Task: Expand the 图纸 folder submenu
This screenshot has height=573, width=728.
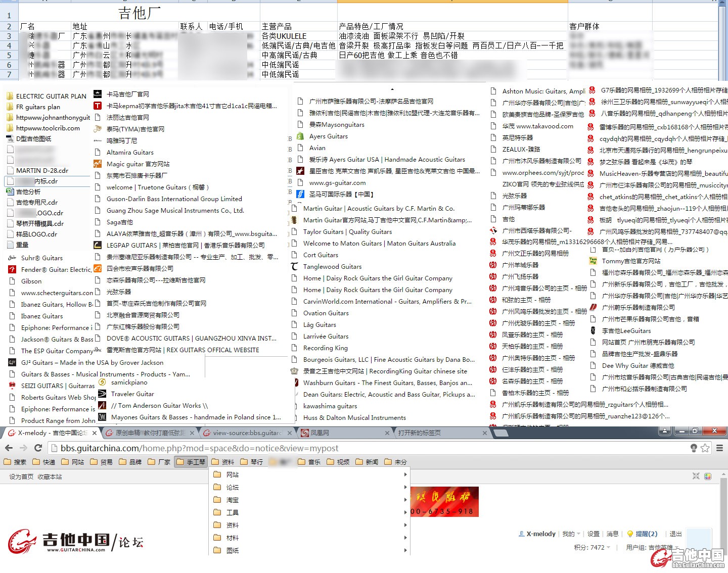Action: [x=309, y=550]
